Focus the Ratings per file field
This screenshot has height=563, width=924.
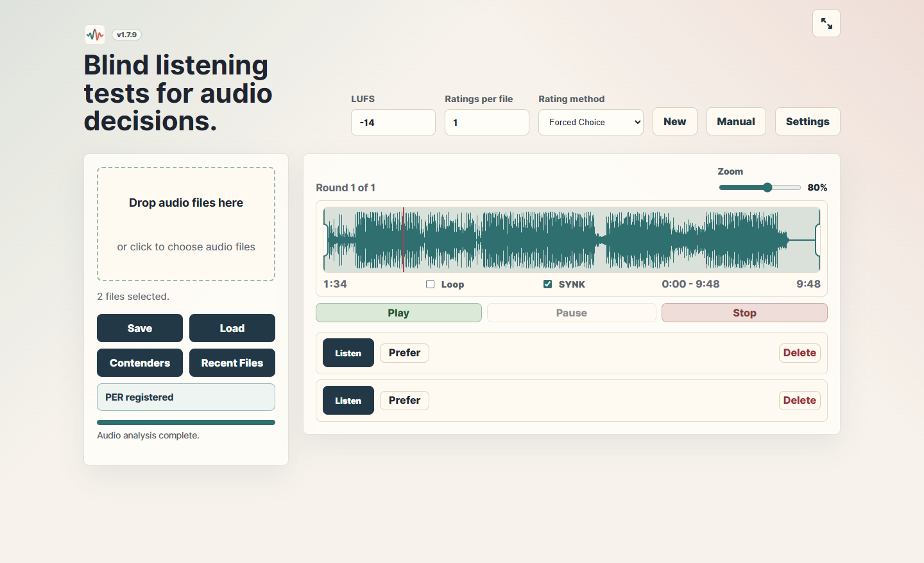[x=487, y=122]
